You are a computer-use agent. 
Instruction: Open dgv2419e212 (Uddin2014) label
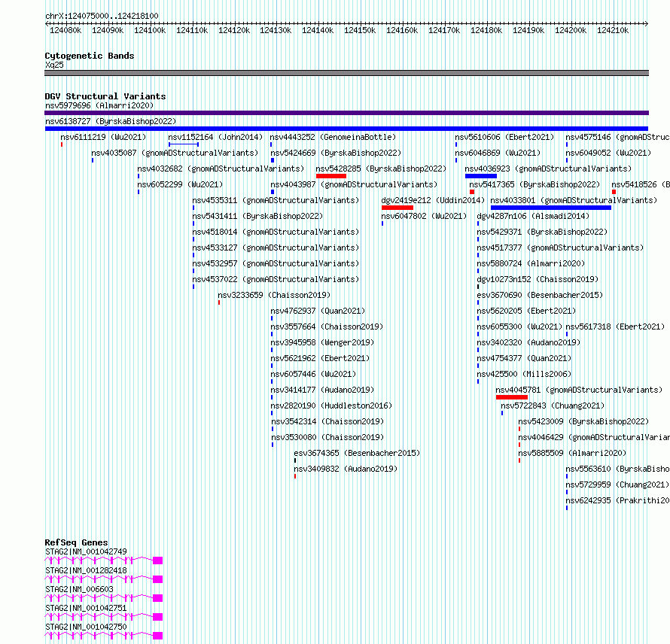[434, 200]
